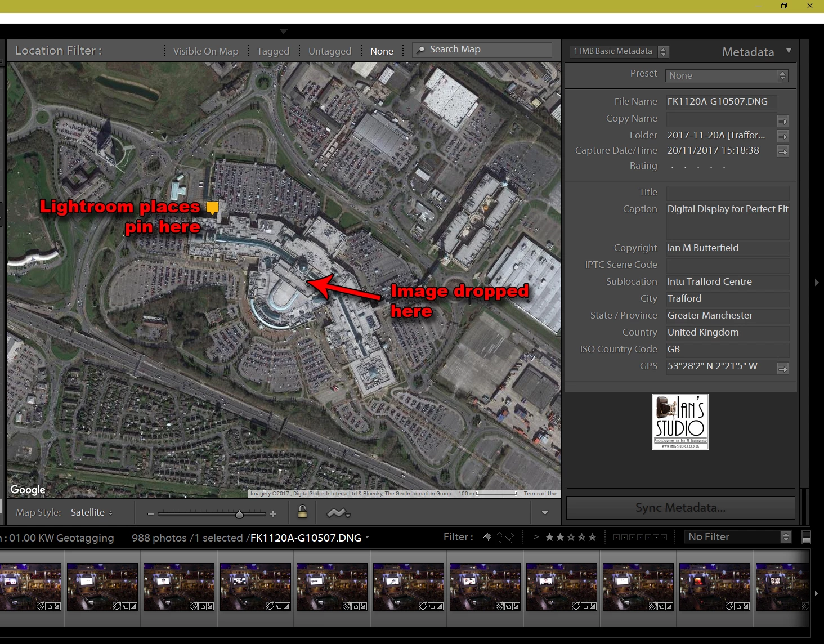Click the Sync Metadata button

tap(680, 508)
